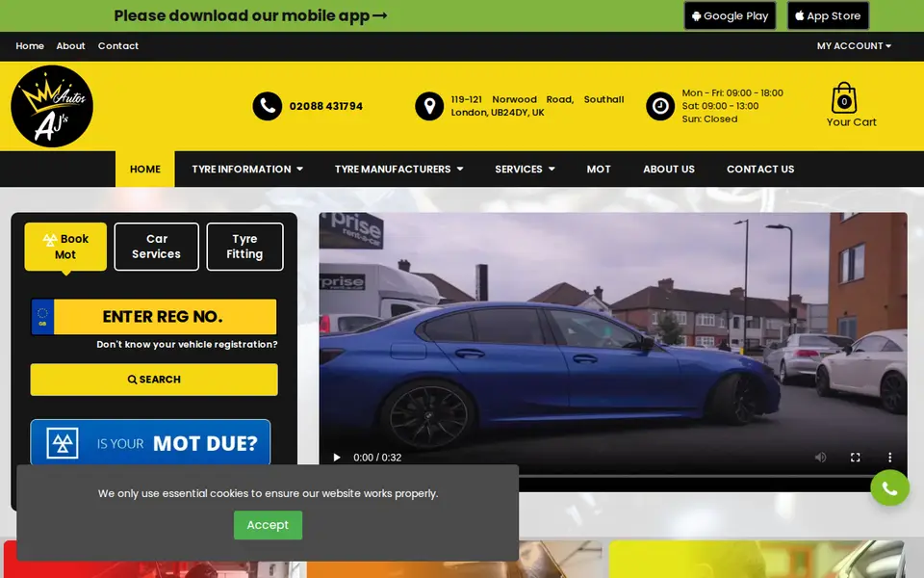The width and height of the screenshot is (924, 578).
Task: Click the black phone icon beside 02088 431794
Action: (x=267, y=106)
